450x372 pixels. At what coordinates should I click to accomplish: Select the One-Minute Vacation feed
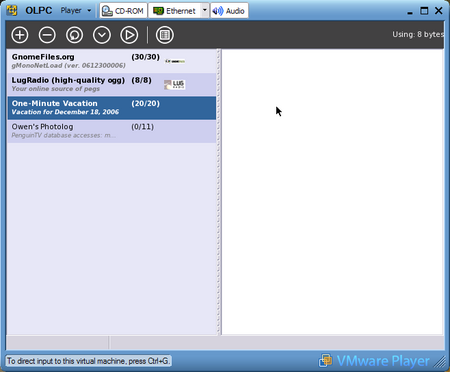pyautogui.click(x=112, y=108)
